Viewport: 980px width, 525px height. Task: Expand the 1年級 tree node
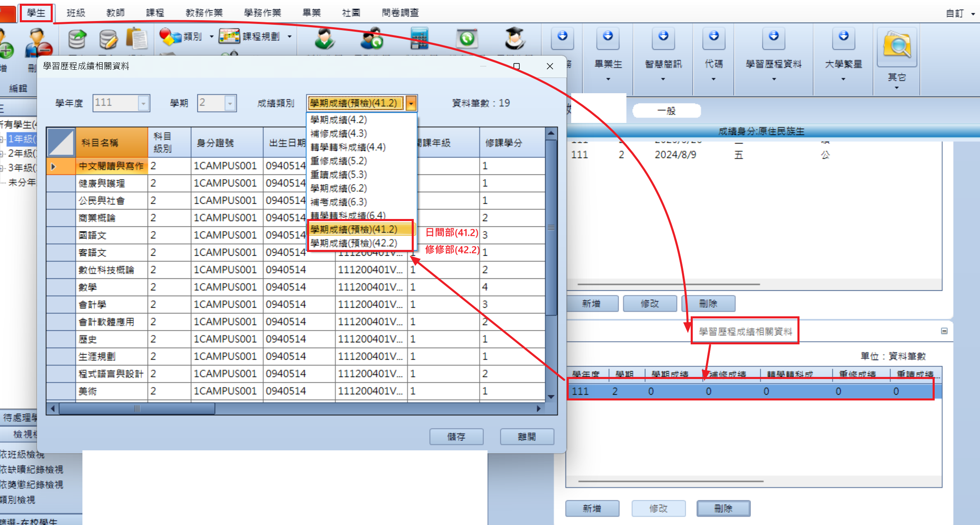[2, 139]
